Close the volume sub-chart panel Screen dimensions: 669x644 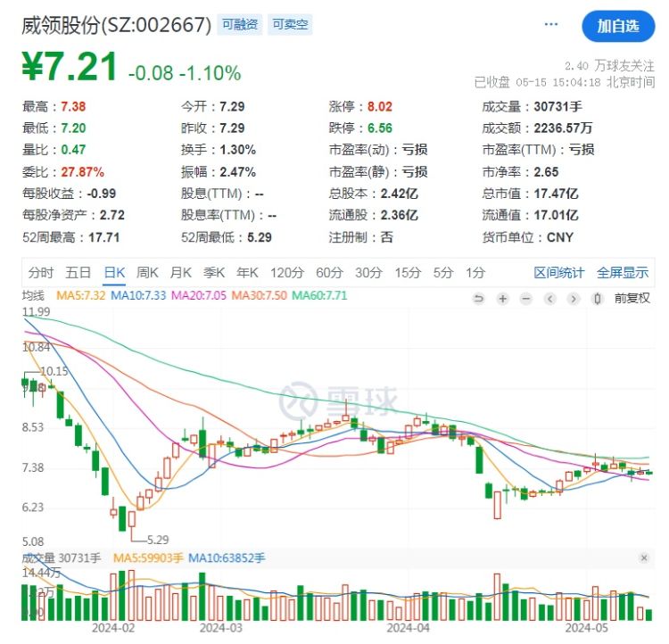(x=644, y=557)
